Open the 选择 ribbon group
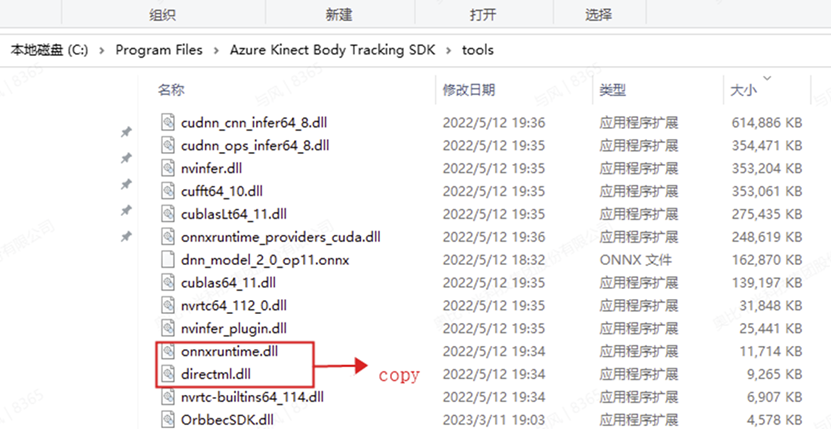 pos(598,15)
